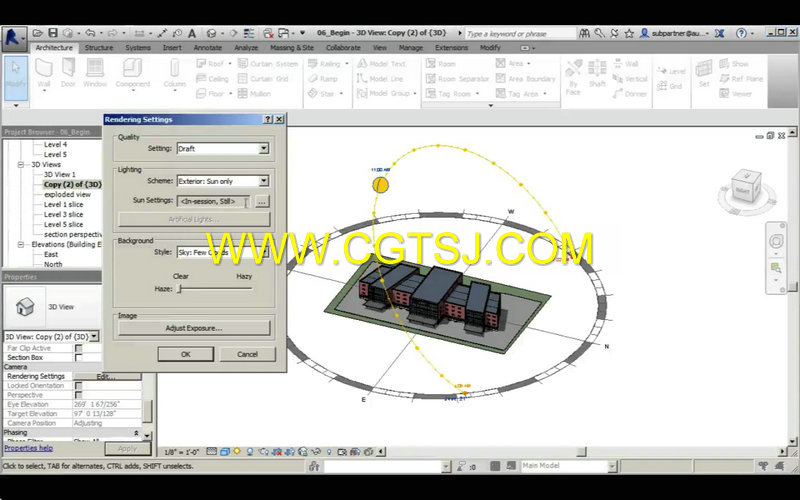The width and height of the screenshot is (800, 500).
Task: Open the Revit application menu button
Action: [x=14, y=38]
